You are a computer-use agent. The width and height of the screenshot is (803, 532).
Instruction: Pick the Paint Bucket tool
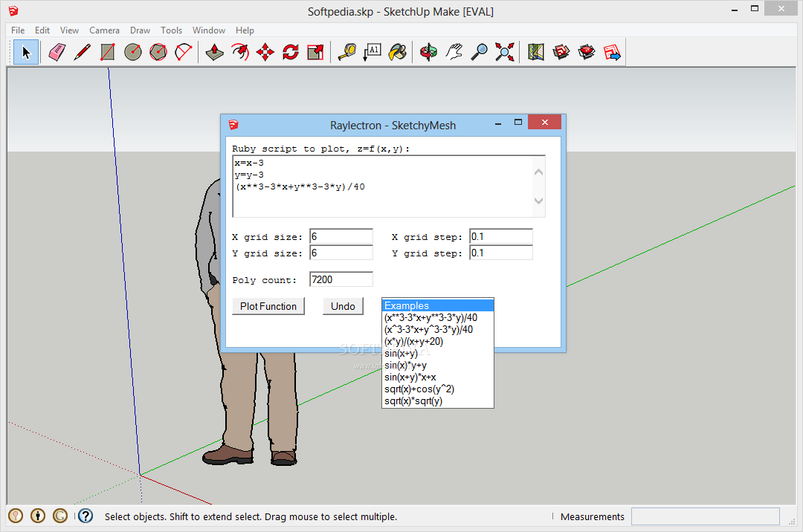[x=397, y=52]
